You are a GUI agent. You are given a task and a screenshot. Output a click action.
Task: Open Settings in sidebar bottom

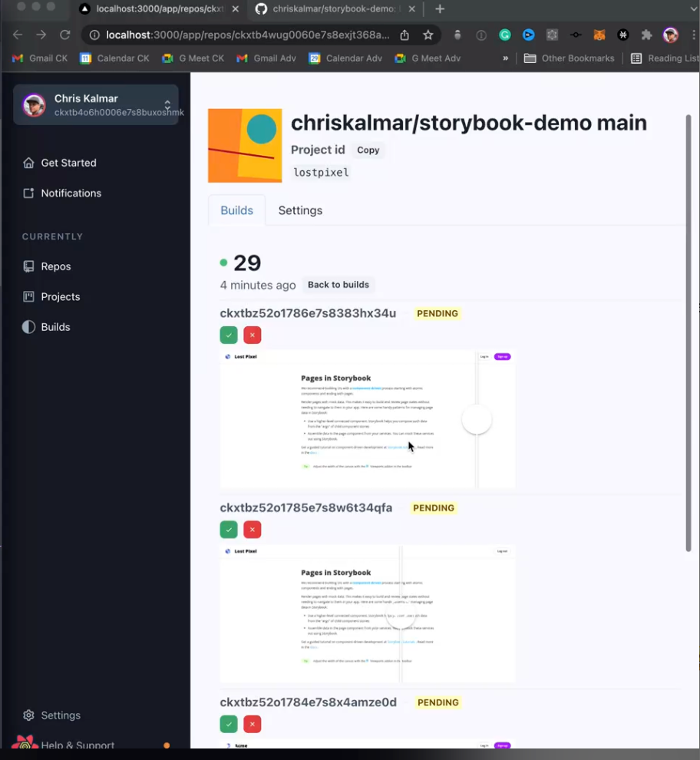coord(51,715)
